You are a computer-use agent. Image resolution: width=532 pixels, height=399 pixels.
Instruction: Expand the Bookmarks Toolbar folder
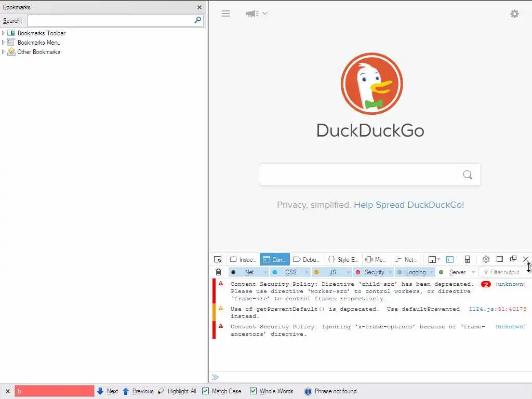coord(4,33)
